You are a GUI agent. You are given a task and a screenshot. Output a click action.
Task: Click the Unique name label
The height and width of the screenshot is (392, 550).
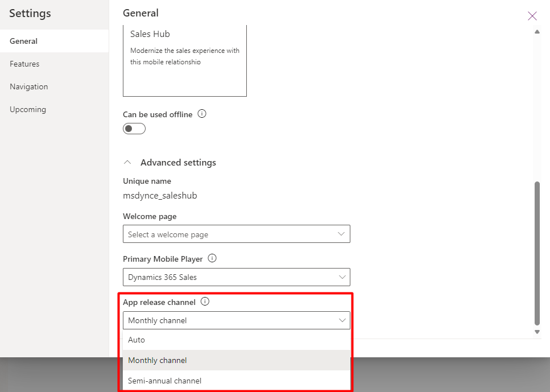147,181
